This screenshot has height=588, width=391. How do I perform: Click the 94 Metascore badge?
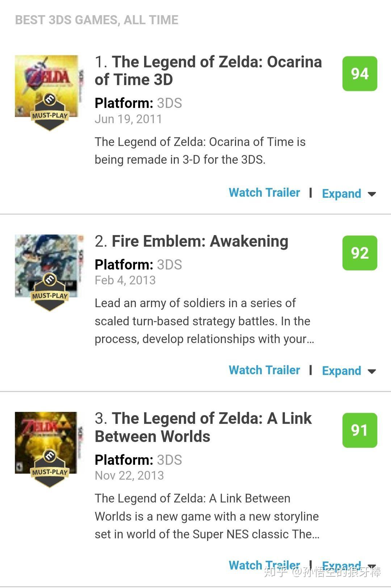[360, 74]
